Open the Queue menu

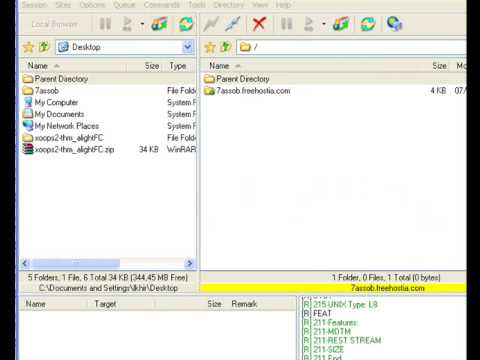click(124, 5)
